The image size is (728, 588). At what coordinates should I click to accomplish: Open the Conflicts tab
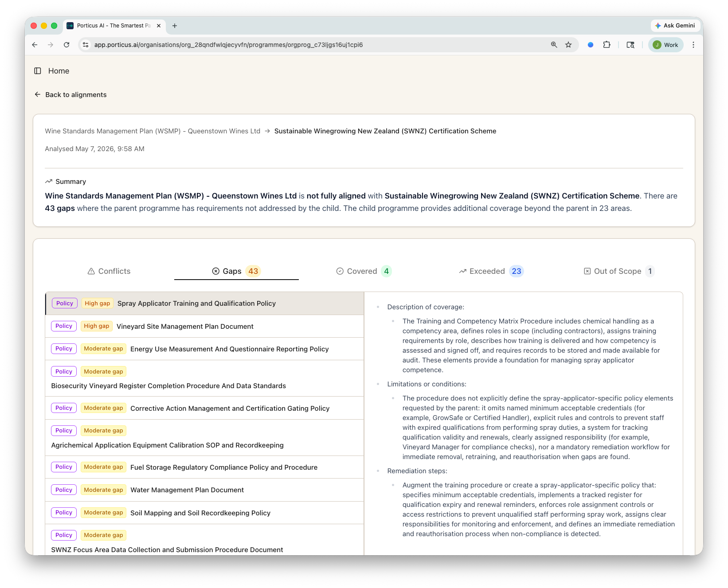click(109, 271)
